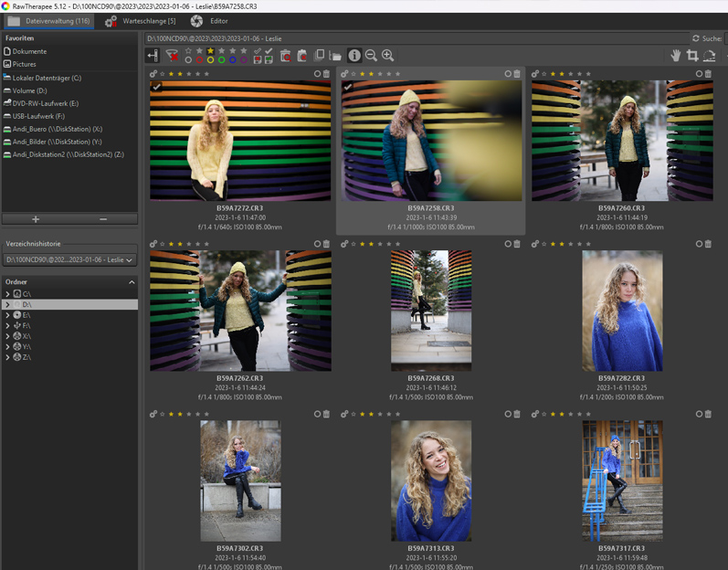
Task: Expand the C:\ folder tree node
Action: pyautogui.click(x=7, y=294)
